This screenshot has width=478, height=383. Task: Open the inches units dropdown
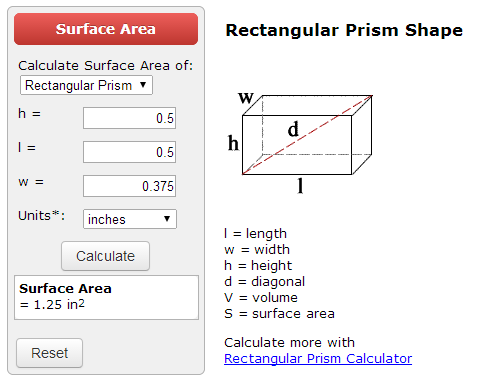tap(130, 219)
